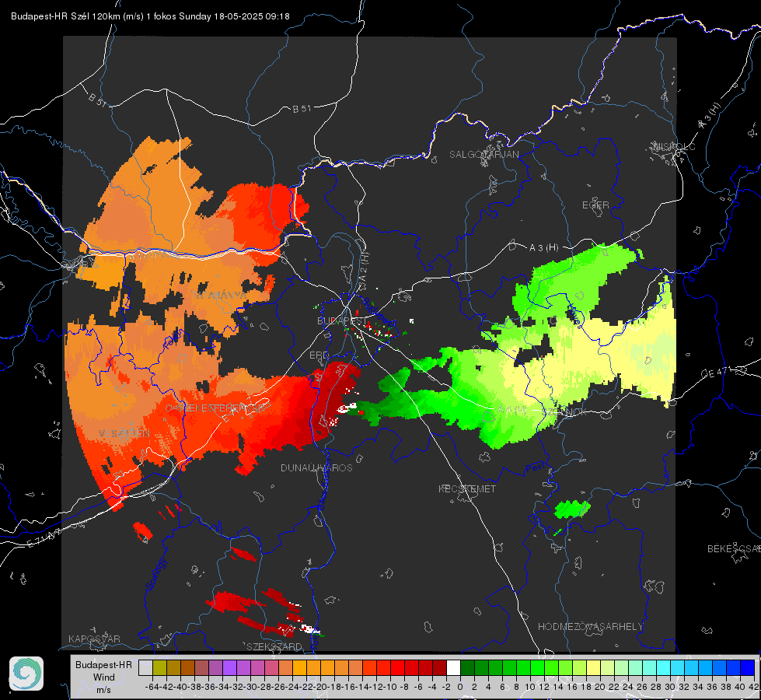The height and width of the screenshot is (700, 761).
Task: Select the HÓDMEZŐVÁSÁRHELY city label
Action: pyautogui.click(x=591, y=627)
